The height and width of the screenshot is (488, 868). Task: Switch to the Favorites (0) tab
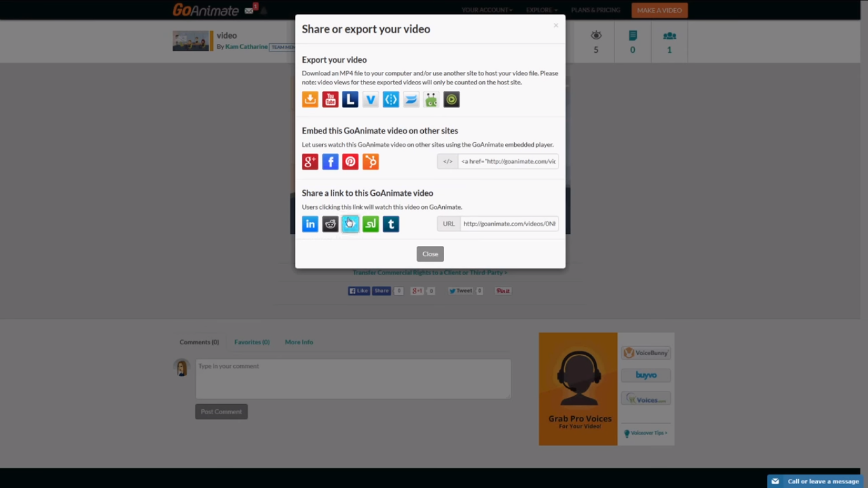coord(252,342)
